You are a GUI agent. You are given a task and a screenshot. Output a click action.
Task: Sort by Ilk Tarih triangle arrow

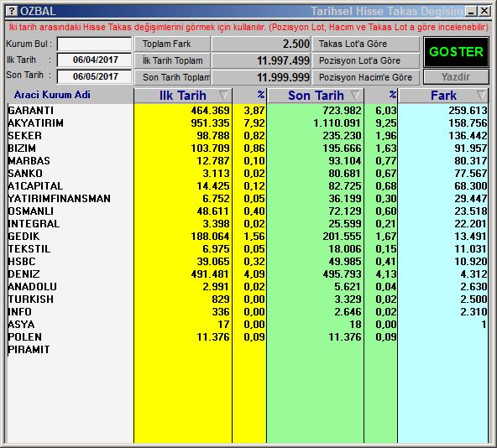[223, 95]
